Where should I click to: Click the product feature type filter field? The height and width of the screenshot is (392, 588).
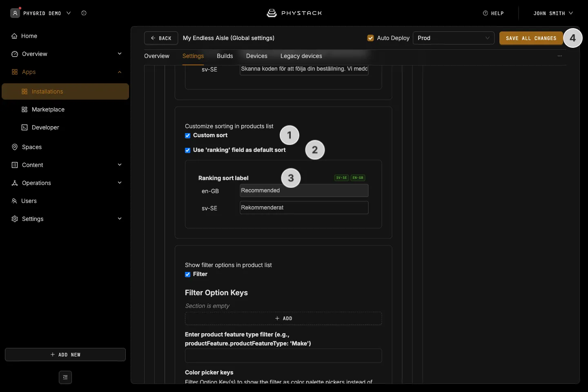tap(283, 356)
